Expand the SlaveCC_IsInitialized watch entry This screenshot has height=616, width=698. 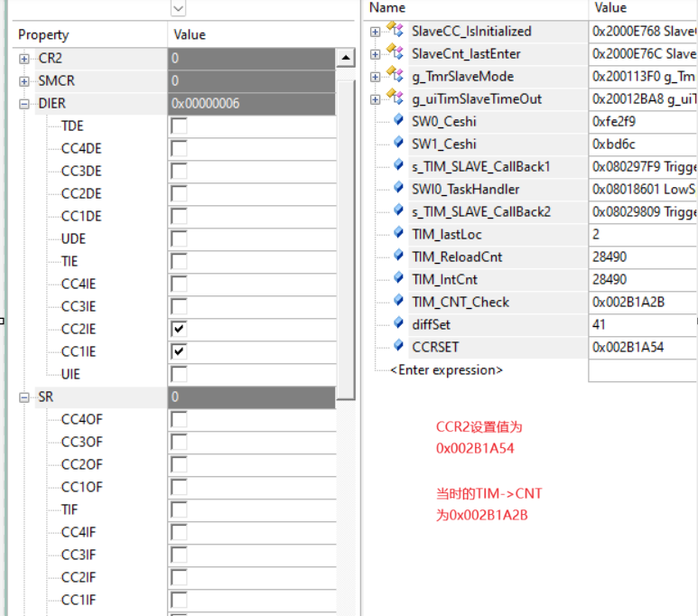[375, 33]
